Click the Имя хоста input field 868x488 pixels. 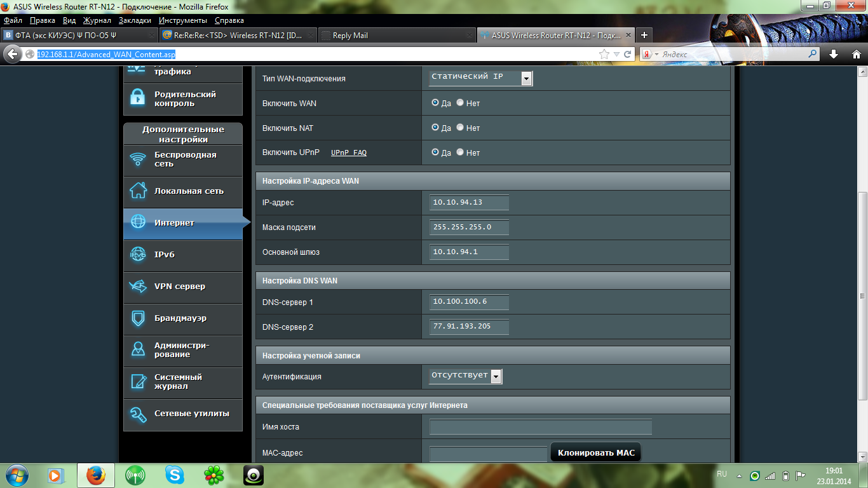tap(541, 427)
